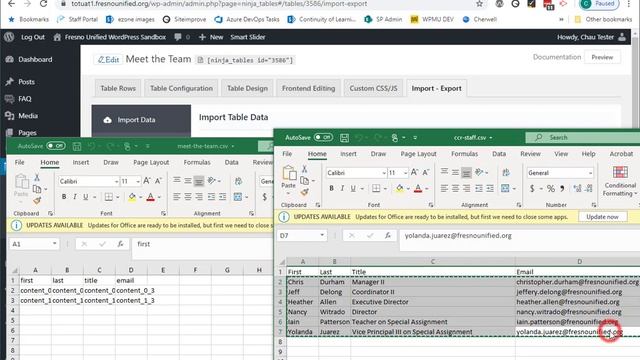Viewport: 640px width, 360px height.
Task: Click the bookmark star in address bar
Action: [480, 4]
